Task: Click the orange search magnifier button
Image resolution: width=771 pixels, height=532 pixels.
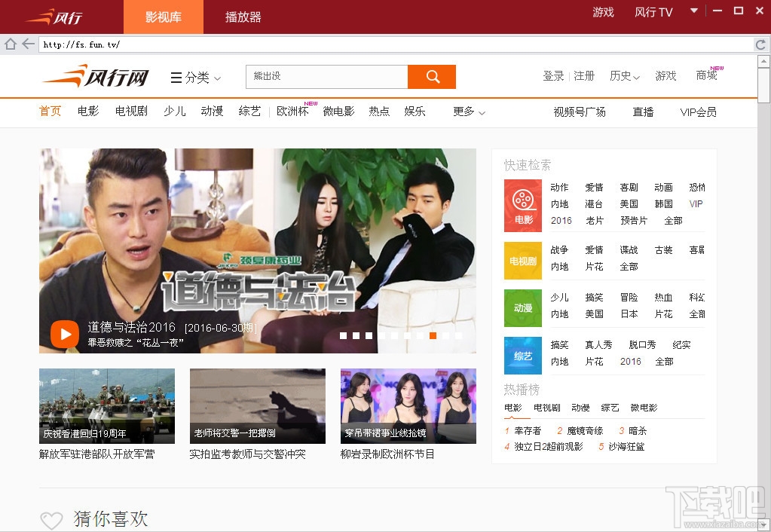Action: point(432,77)
